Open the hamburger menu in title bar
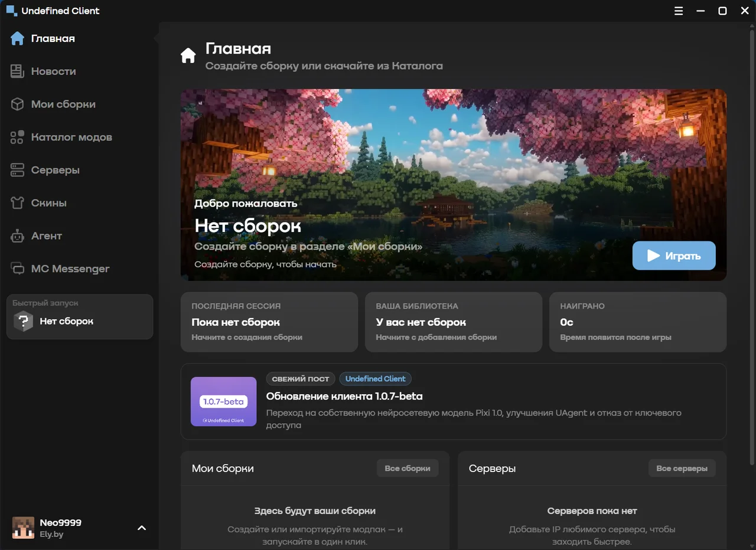Image resolution: width=756 pixels, height=550 pixels. coord(679,11)
